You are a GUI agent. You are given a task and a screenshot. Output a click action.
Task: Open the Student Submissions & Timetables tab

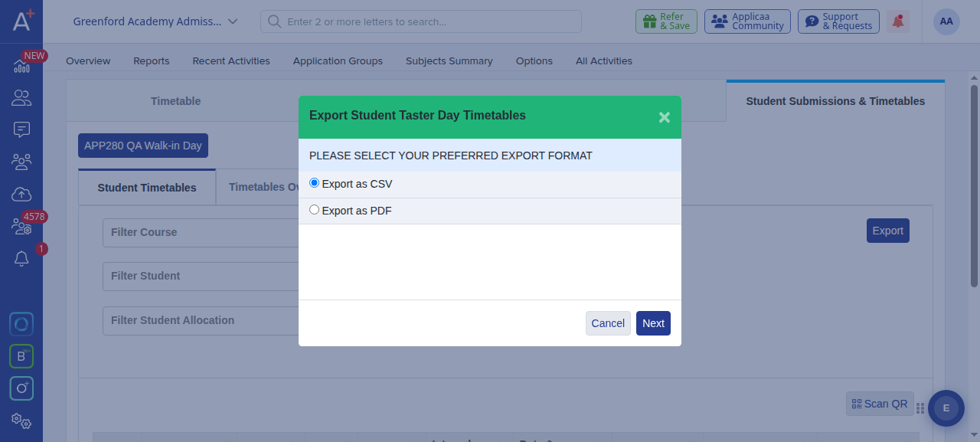(x=835, y=101)
